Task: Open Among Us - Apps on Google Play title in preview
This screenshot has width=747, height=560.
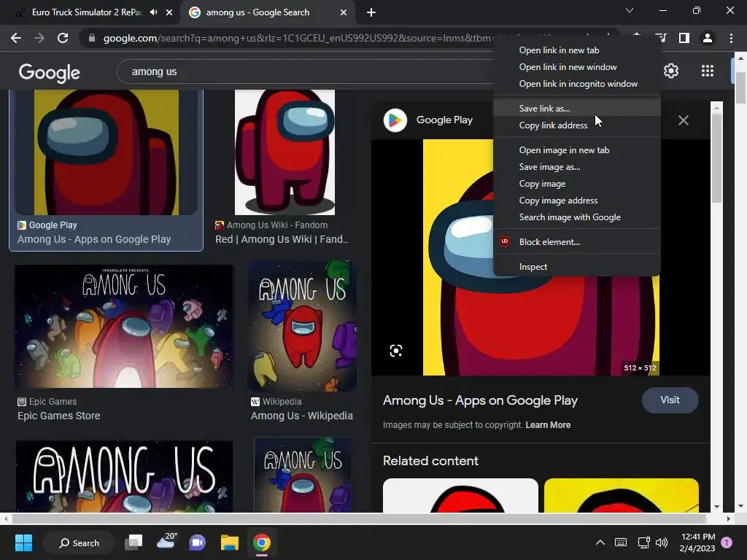Action: [480, 400]
